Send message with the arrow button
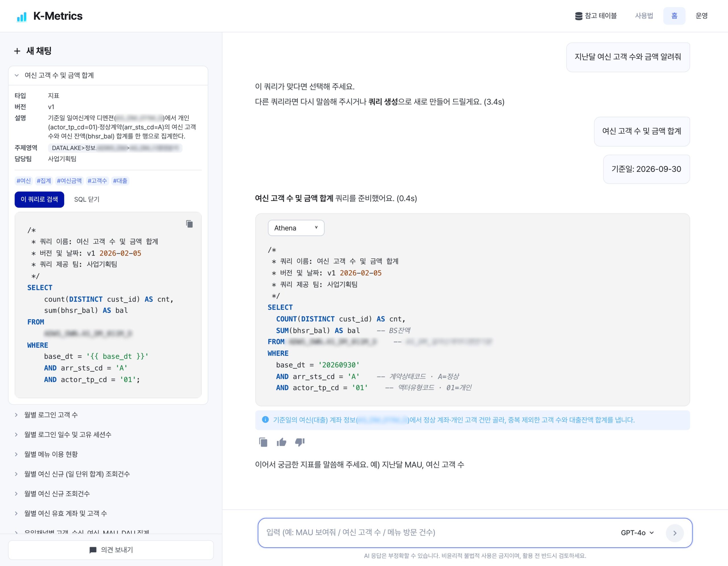Image resolution: width=728 pixels, height=566 pixels. [675, 533]
